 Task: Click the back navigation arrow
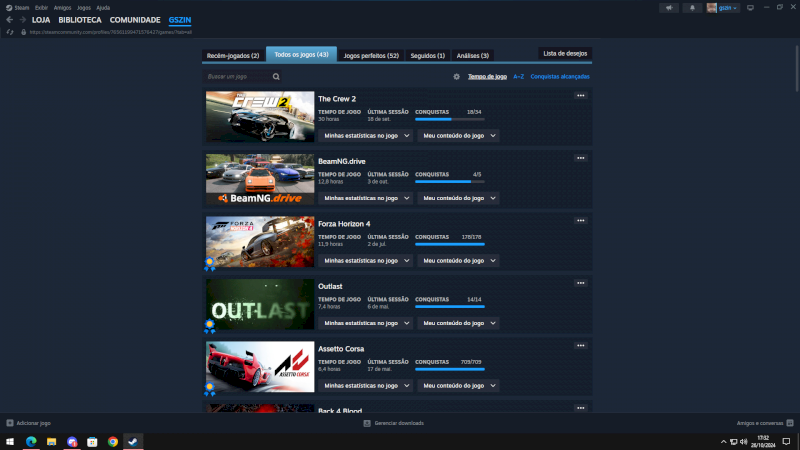click(x=9, y=19)
